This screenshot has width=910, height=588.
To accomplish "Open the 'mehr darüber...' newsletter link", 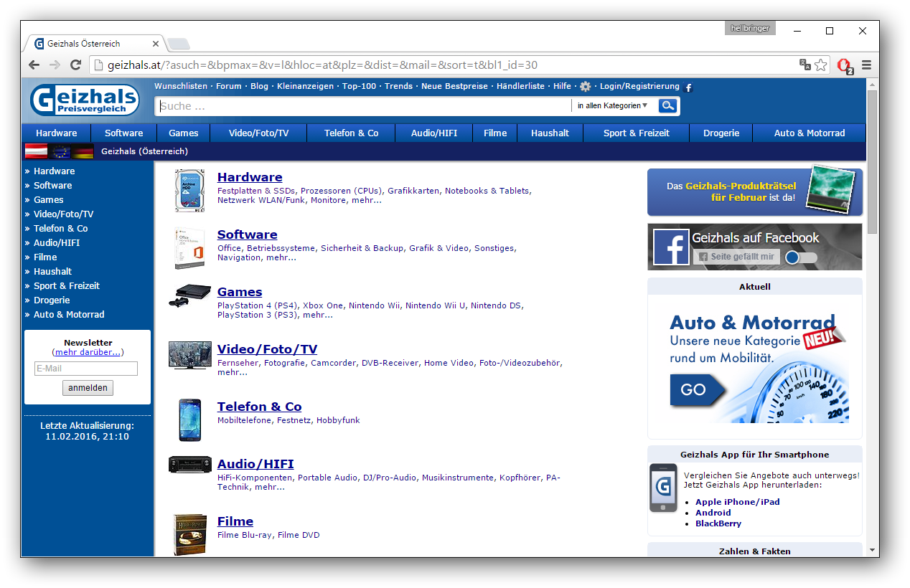I will (88, 352).
